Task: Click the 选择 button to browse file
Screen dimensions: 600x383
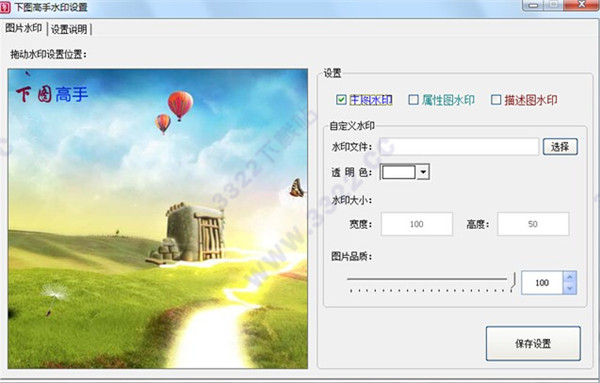Action: coord(560,147)
